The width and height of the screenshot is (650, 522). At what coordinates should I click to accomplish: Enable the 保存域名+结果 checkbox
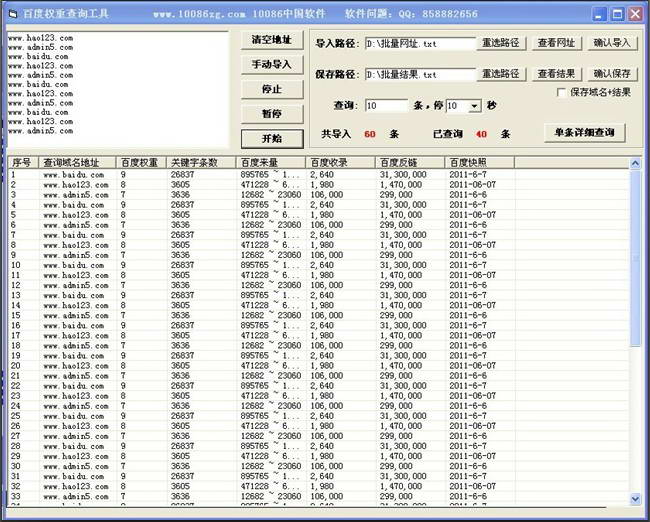tap(561, 92)
